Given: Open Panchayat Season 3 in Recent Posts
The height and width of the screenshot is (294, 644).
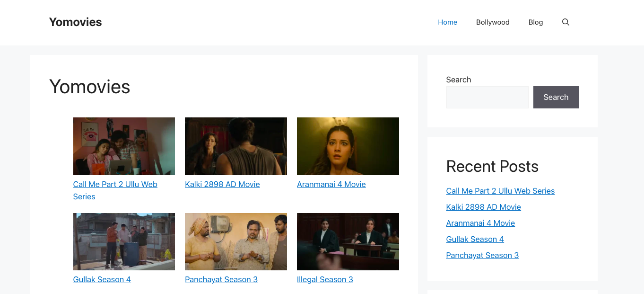Looking at the screenshot, I should 482,255.
